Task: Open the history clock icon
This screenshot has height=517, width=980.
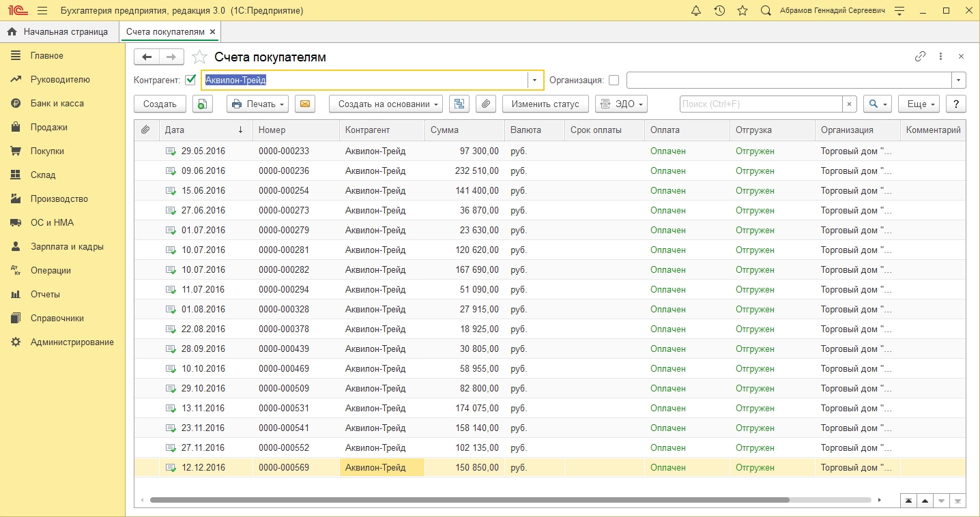Action: tap(719, 11)
